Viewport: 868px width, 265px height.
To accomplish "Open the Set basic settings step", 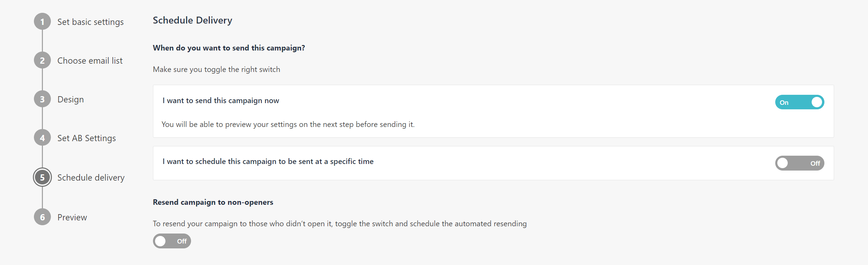I will 90,22.
